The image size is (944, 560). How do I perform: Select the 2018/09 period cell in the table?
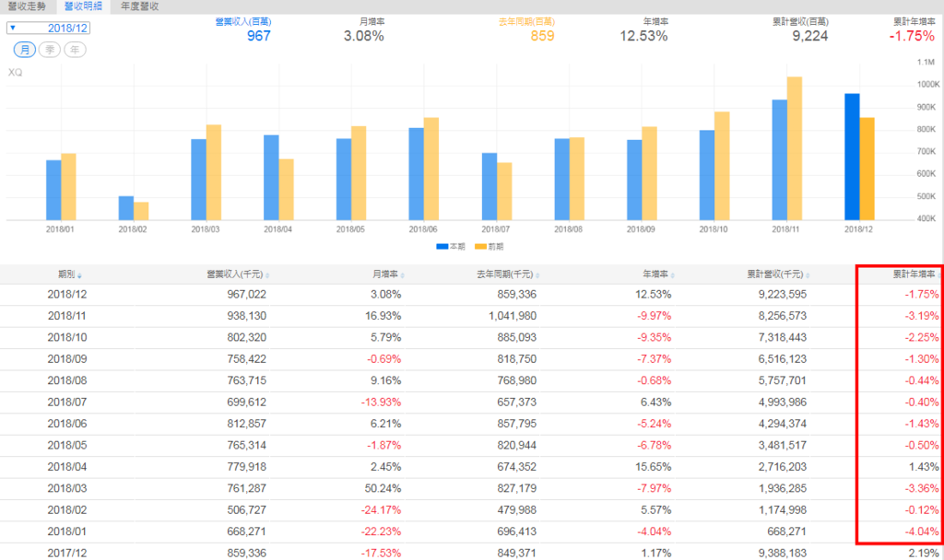(66, 359)
